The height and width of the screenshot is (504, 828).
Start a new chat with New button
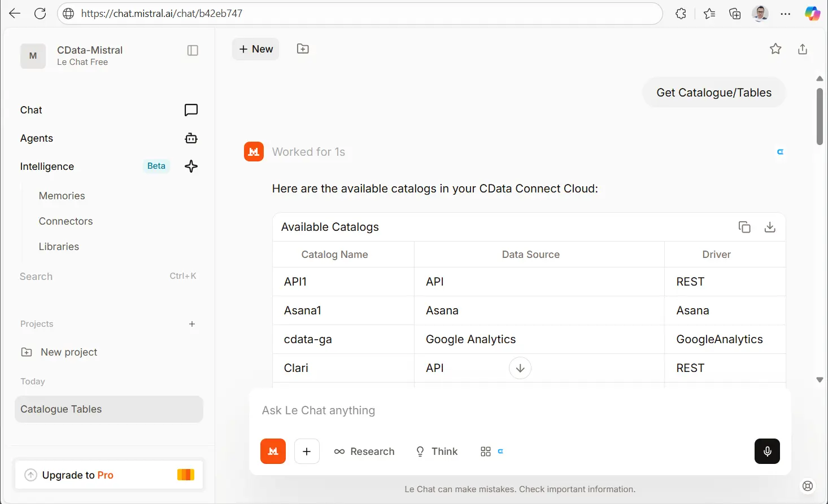(x=256, y=49)
